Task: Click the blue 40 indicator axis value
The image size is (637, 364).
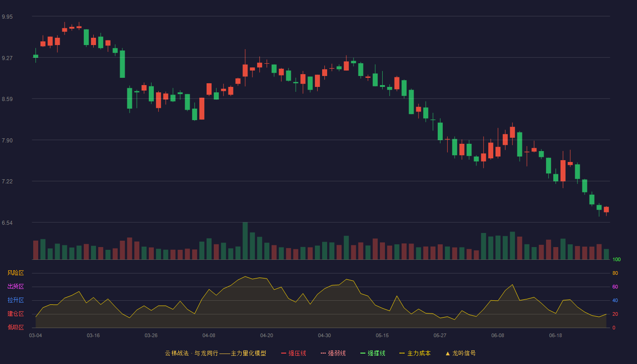Action: point(615,301)
